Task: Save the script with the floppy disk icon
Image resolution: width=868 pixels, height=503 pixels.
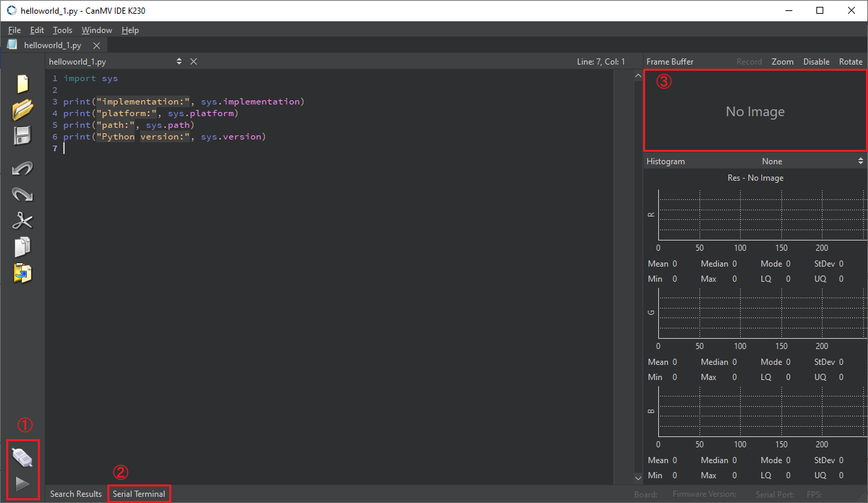Action: [23, 135]
